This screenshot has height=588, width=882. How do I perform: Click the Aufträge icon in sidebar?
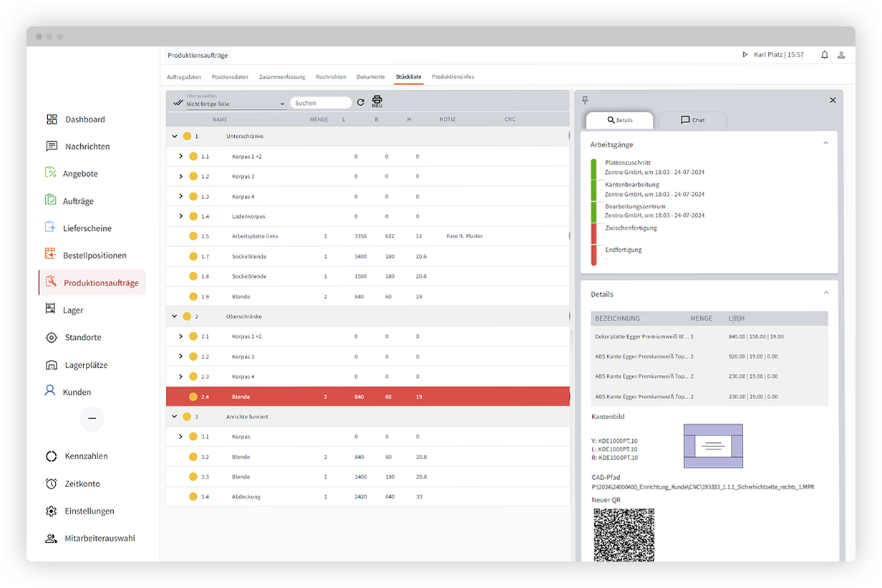click(50, 200)
